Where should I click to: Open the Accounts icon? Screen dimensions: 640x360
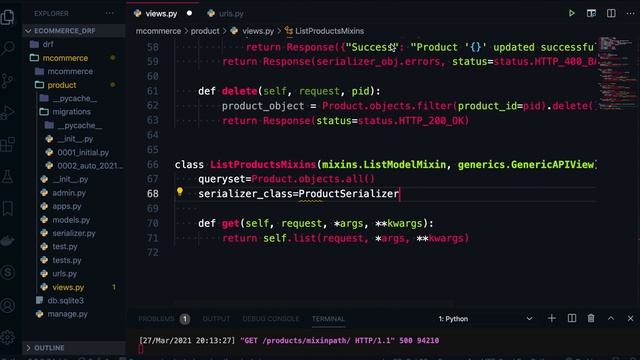7,305
